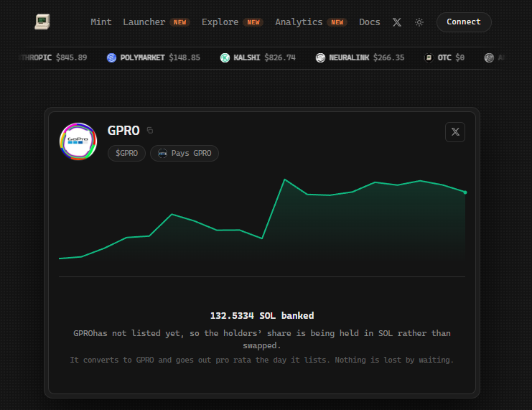The height and width of the screenshot is (410, 532).
Task: Click the Polymarket logo icon in ticker
Action: tap(111, 58)
